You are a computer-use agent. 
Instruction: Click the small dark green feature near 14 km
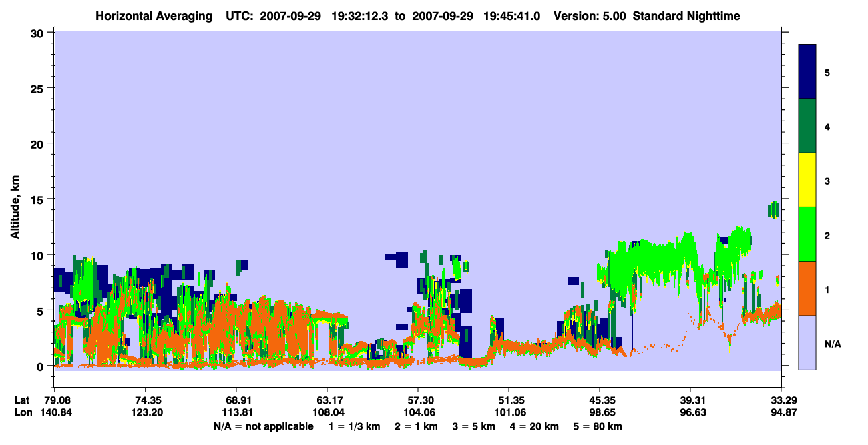pos(773,209)
